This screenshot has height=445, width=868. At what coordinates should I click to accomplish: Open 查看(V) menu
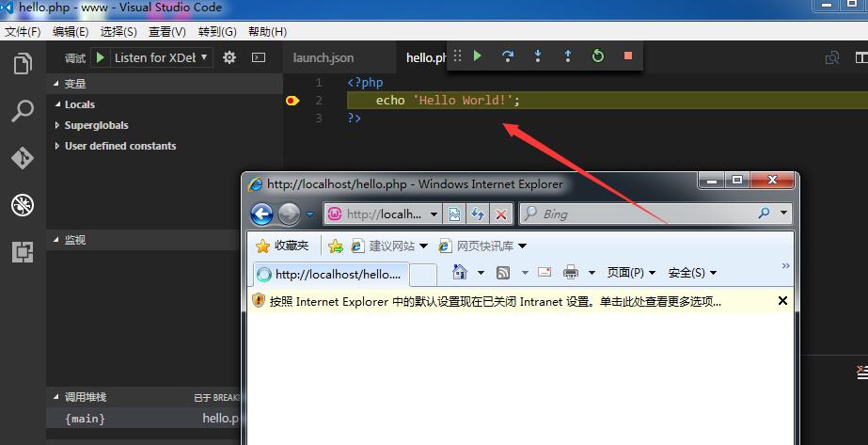(167, 32)
